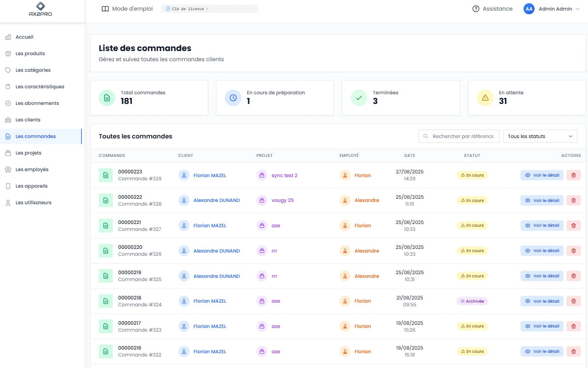The width and height of the screenshot is (588, 368).
Task: Click inside the Rechercher par référence field
Action: point(458,136)
